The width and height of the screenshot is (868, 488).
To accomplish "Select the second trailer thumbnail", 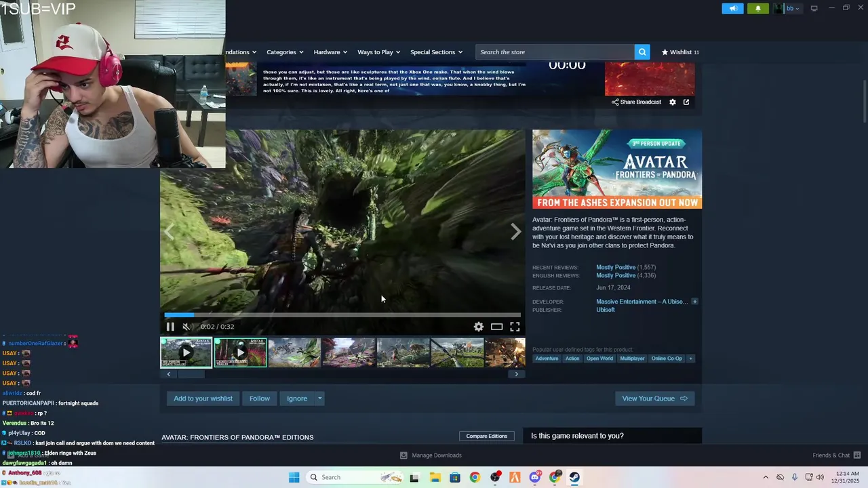I will tap(240, 352).
